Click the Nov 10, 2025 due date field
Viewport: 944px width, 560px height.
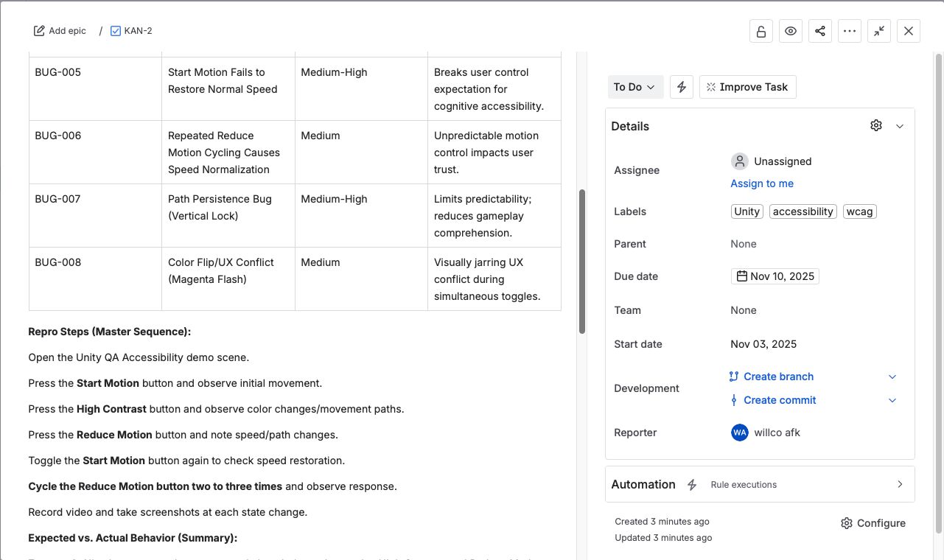click(775, 276)
